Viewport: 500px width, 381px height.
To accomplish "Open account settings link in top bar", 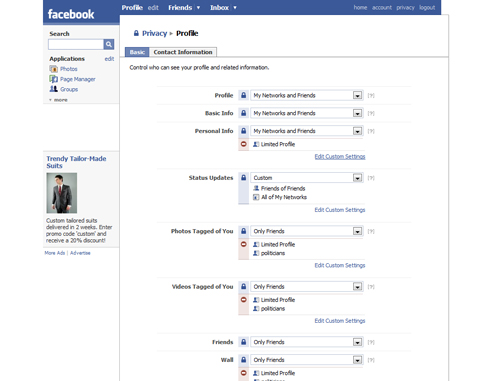I will (382, 7).
